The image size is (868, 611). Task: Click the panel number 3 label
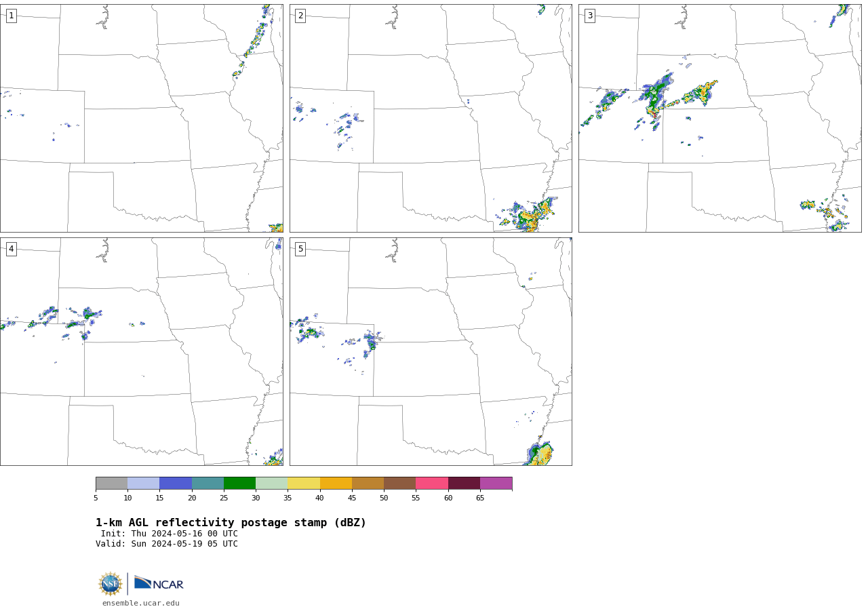point(590,16)
